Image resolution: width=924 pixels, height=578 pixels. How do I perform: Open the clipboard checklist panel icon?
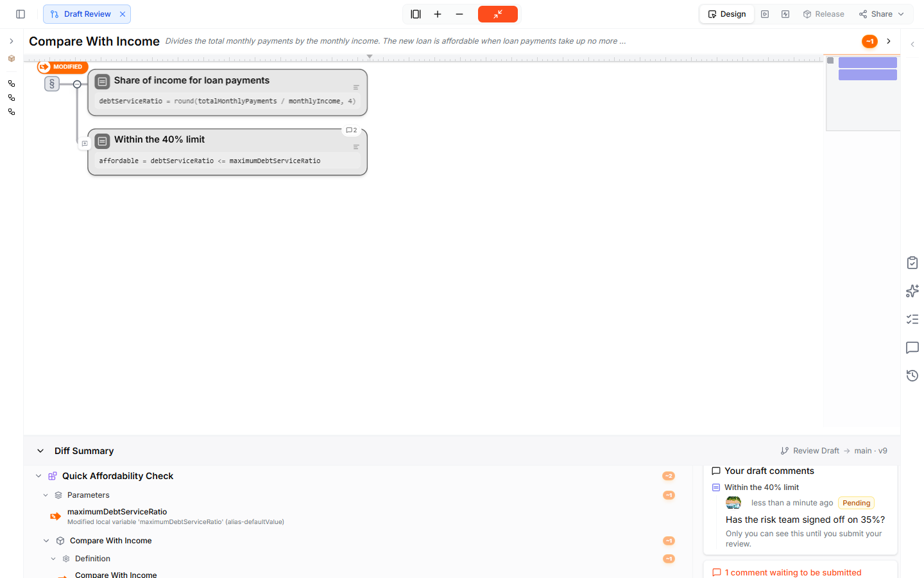pyautogui.click(x=912, y=263)
